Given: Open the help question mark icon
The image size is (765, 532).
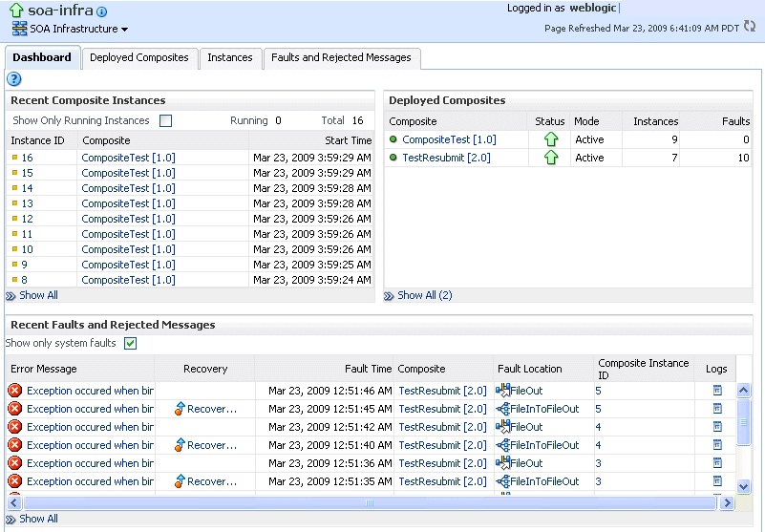Looking at the screenshot, I should (x=13, y=78).
